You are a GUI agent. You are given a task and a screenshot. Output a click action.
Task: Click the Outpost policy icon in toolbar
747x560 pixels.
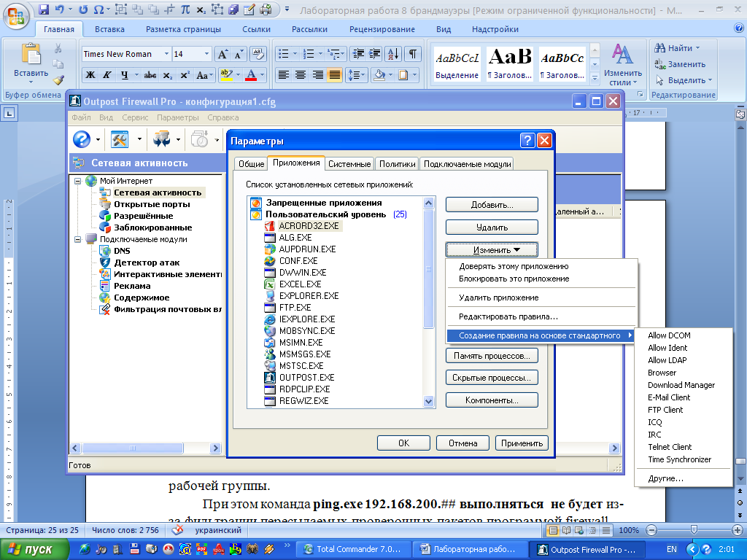[161, 139]
